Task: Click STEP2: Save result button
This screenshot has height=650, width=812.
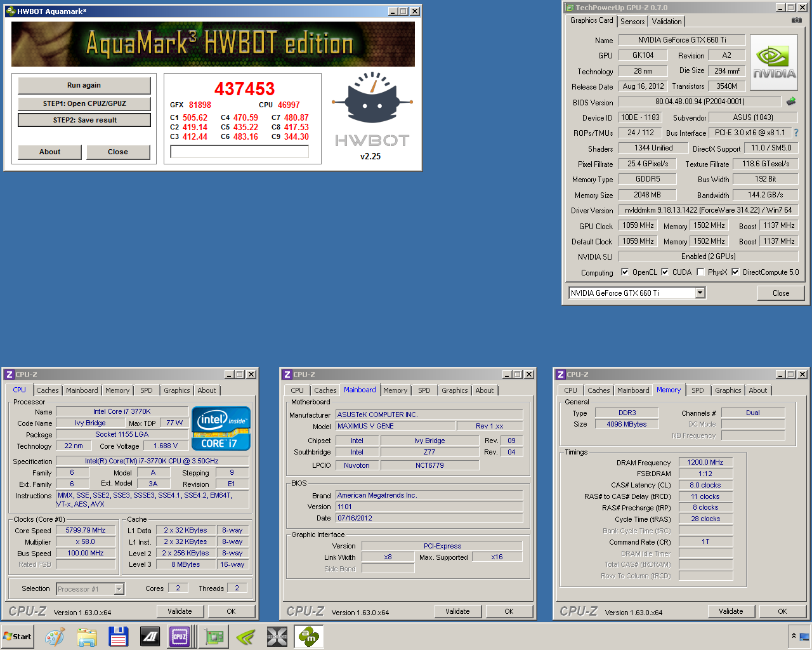Action: 84,120
